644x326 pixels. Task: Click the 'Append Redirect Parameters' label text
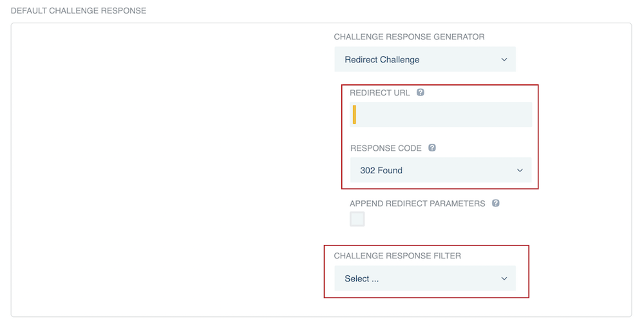417,204
